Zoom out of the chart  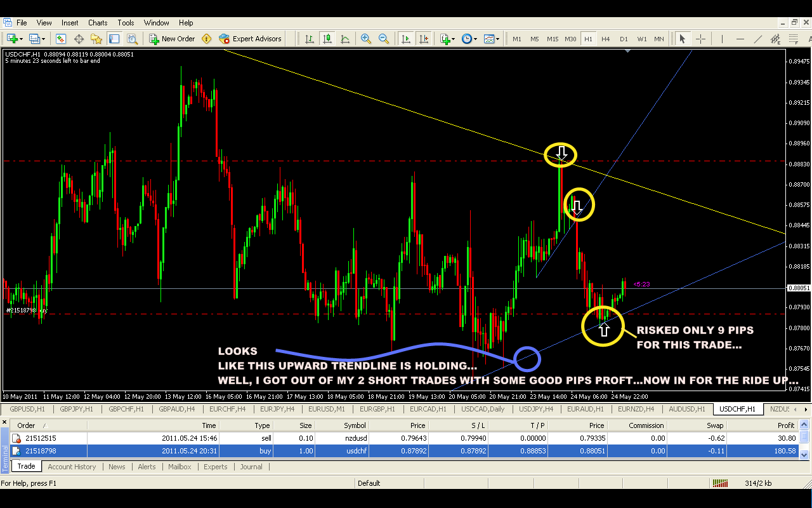[x=384, y=39]
